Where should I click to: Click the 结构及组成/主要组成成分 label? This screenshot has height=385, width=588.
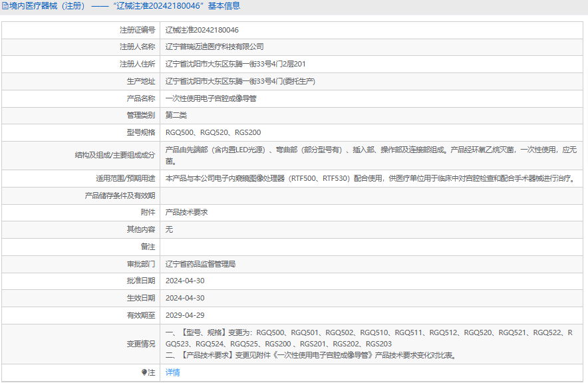pos(115,155)
